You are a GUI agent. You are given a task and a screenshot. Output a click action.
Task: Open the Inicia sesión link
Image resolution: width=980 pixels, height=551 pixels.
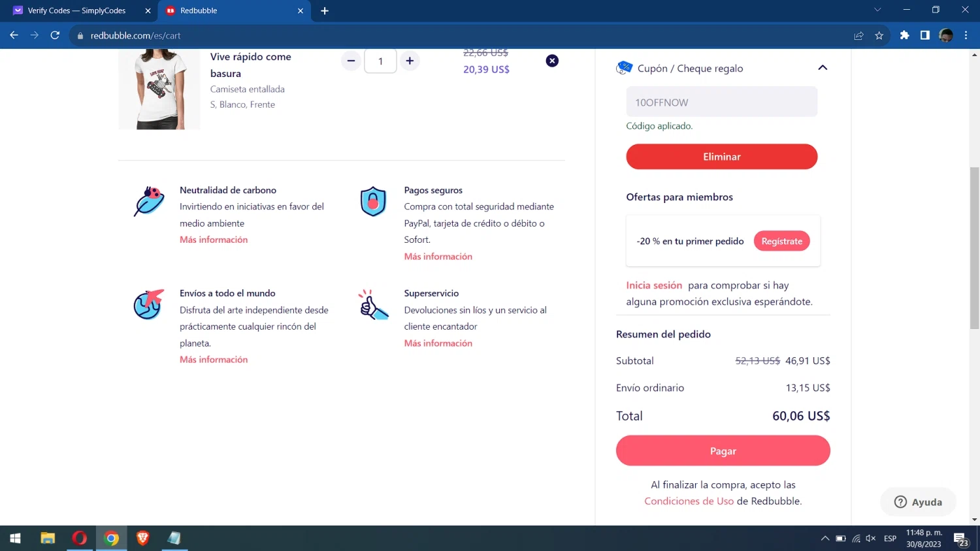pos(654,285)
